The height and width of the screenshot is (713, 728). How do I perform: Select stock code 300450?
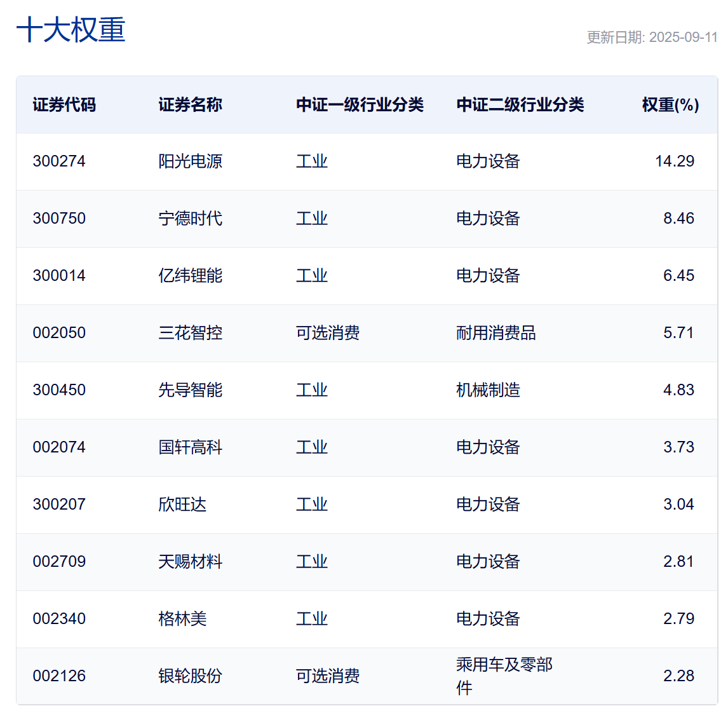tap(59, 390)
